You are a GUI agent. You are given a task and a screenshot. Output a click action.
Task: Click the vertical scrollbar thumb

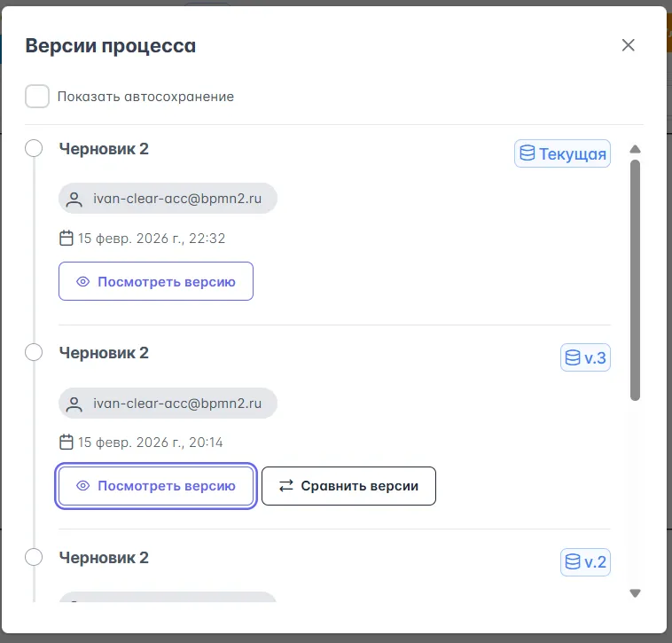(x=635, y=279)
